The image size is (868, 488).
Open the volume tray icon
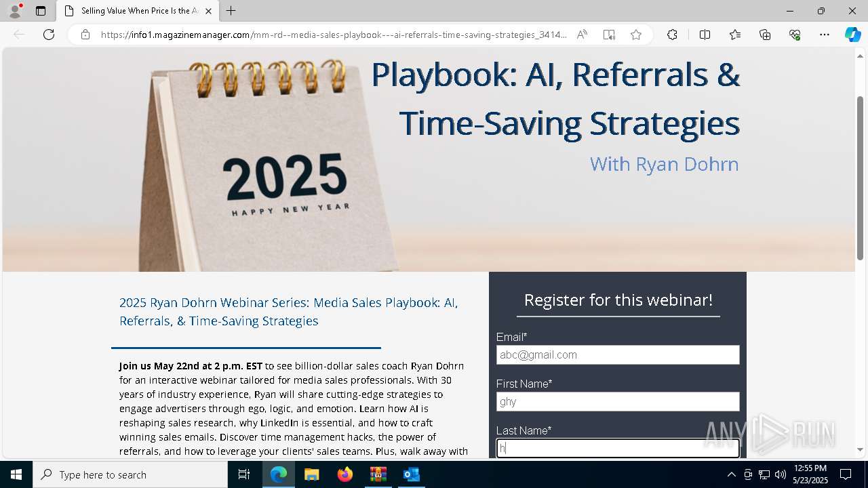[781, 474]
